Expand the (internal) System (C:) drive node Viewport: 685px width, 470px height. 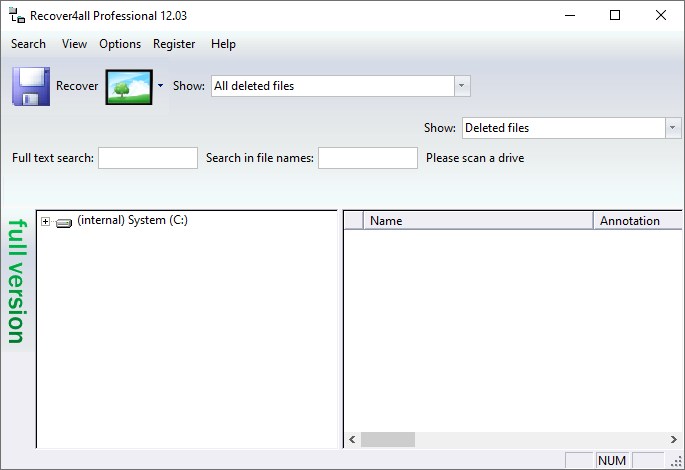pos(45,221)
